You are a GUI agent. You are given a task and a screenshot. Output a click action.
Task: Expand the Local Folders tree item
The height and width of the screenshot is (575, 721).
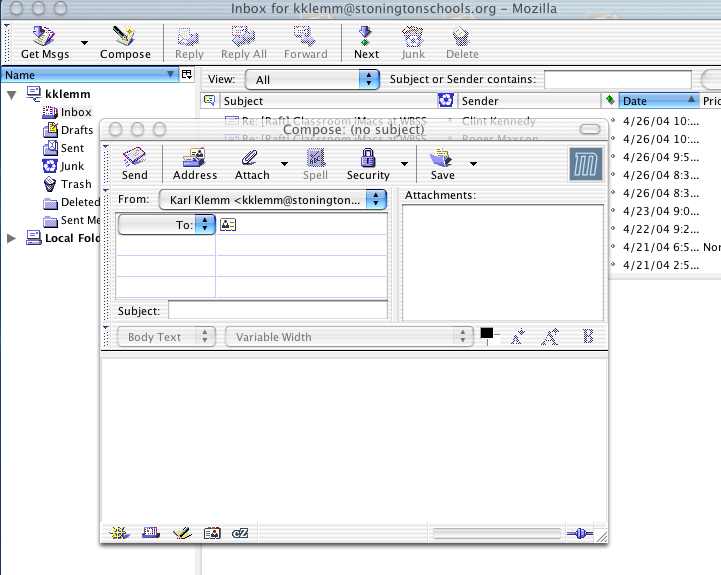[x=12, y=238]
